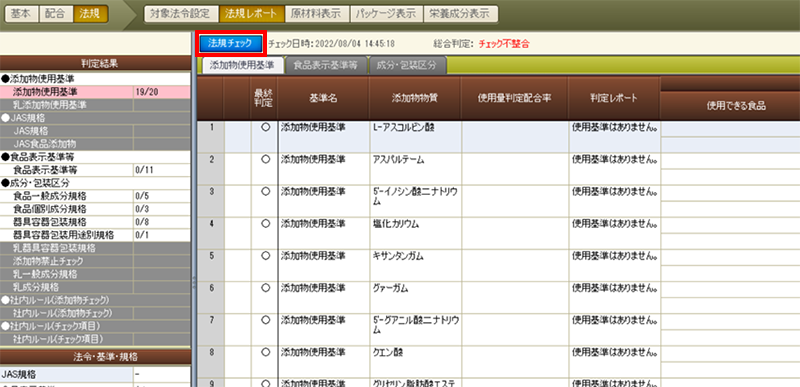Image resolution: width=800 pixels, height=387 pixels.
Task: Select row number 4 header
Action: pyautogui.click(x=210, y=233)
